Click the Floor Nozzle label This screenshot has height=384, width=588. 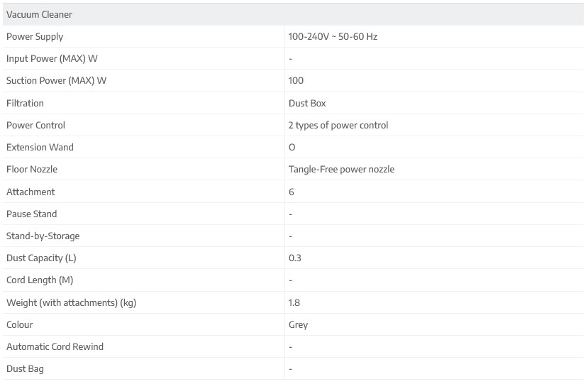coord(32,169)
